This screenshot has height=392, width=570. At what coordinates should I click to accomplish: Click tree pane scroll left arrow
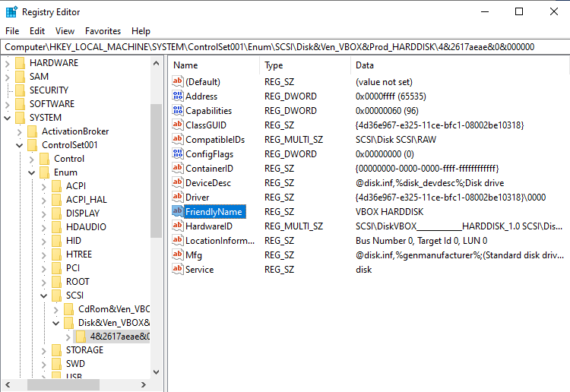tap(8, 384)
